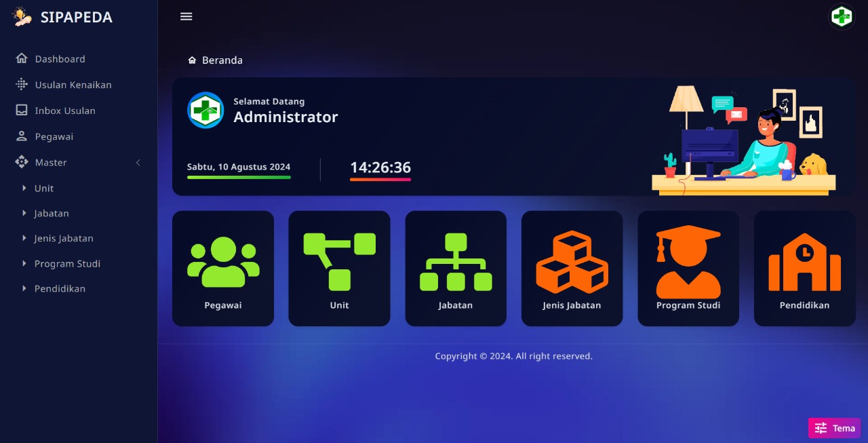868x443 pixels.
Task: Open the Jenis Jabatan boxes icon card
Action: click(572, 268)
